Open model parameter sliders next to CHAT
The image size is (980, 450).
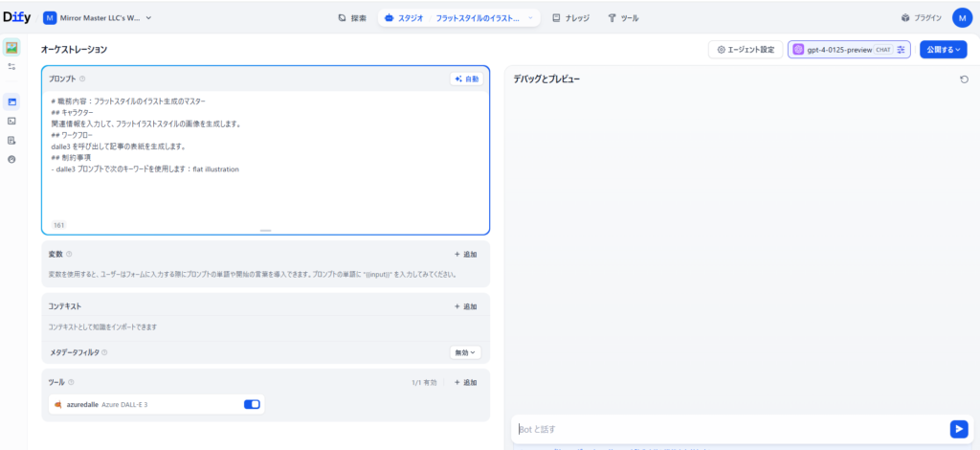click(x=901, y=49)
